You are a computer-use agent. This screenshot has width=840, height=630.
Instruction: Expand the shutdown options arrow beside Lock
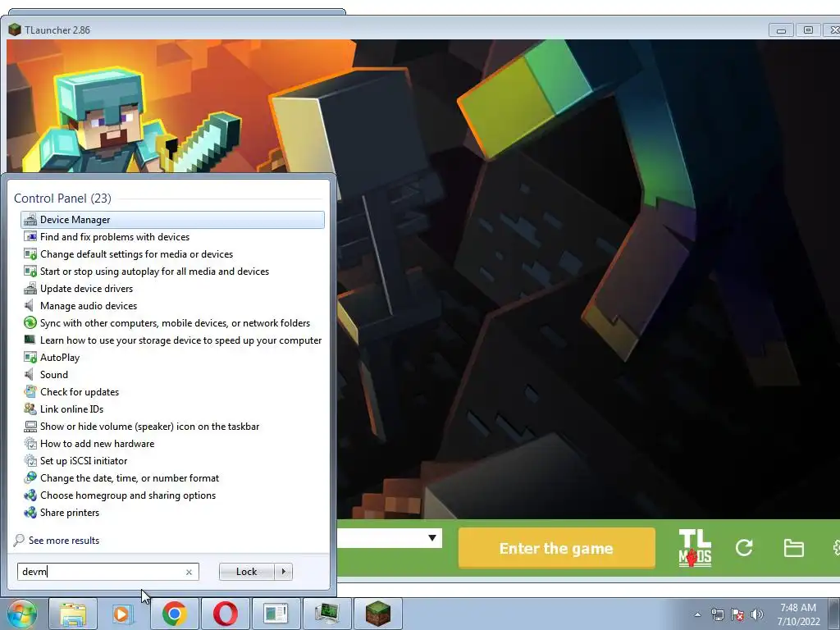283,572
